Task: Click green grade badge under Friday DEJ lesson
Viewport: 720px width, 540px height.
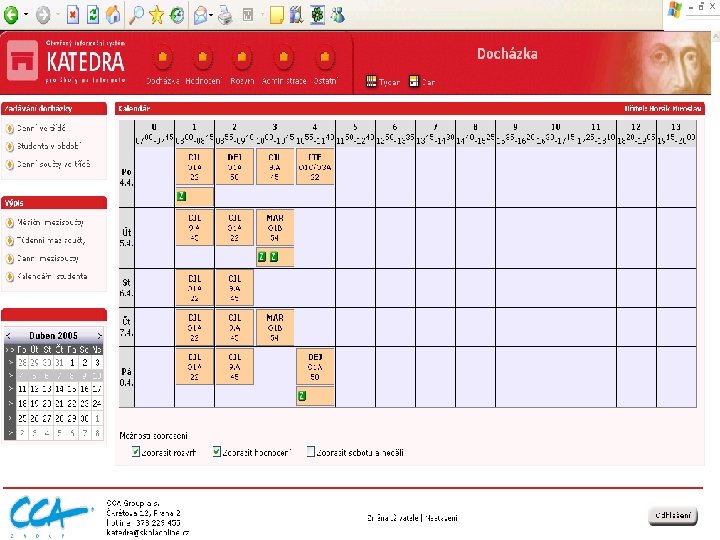Action: click(302, 396)
